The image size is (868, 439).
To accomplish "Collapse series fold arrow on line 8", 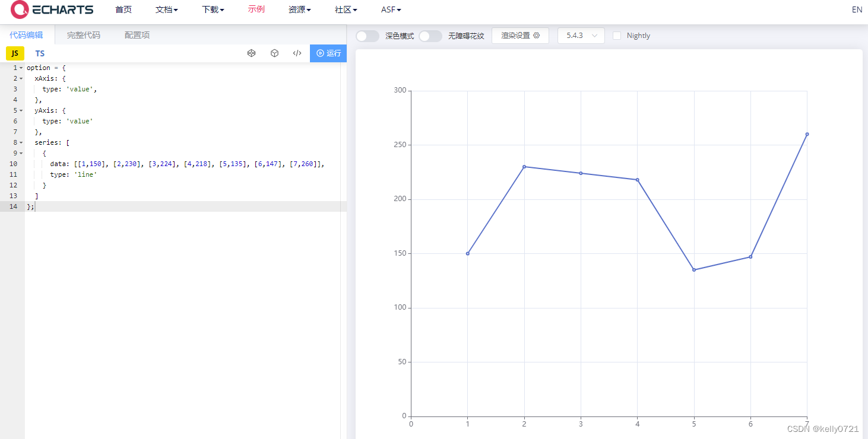I will tap(21, 142).
